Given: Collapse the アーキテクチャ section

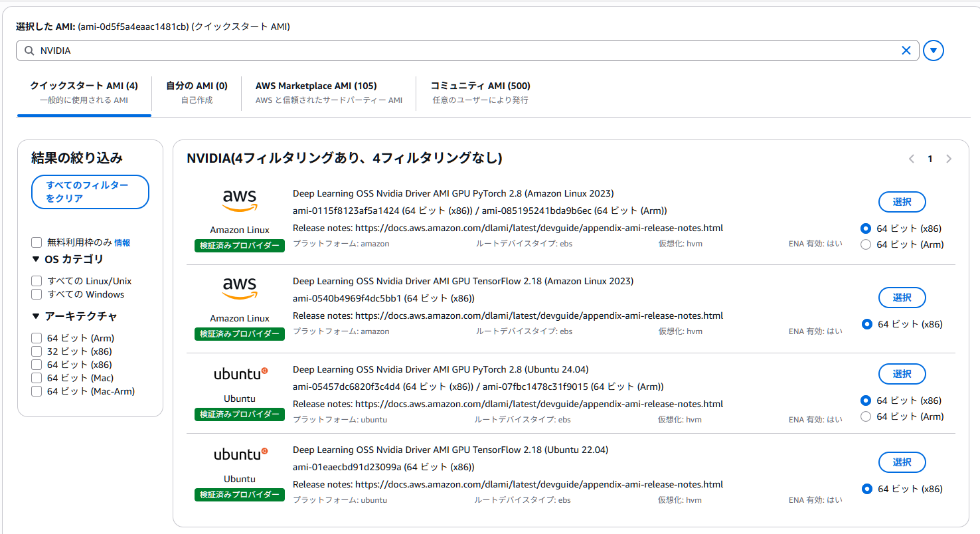Looking at the screenshot, I should [35, 316].
